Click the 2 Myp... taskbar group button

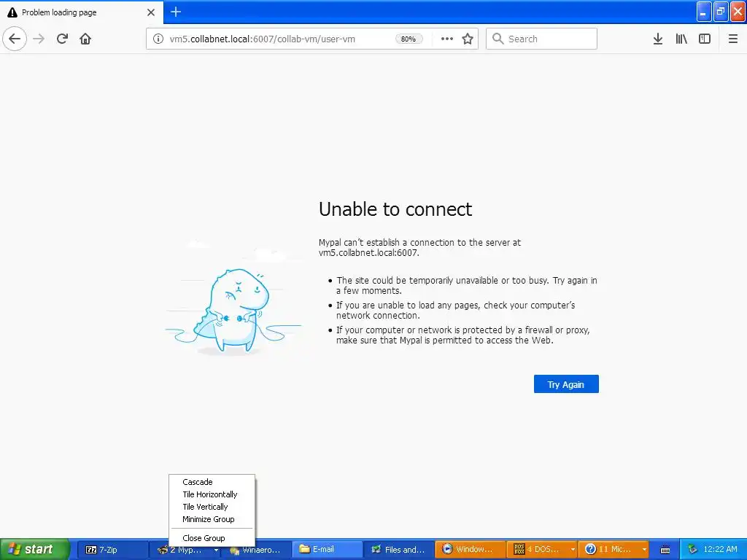coord(185,550)
